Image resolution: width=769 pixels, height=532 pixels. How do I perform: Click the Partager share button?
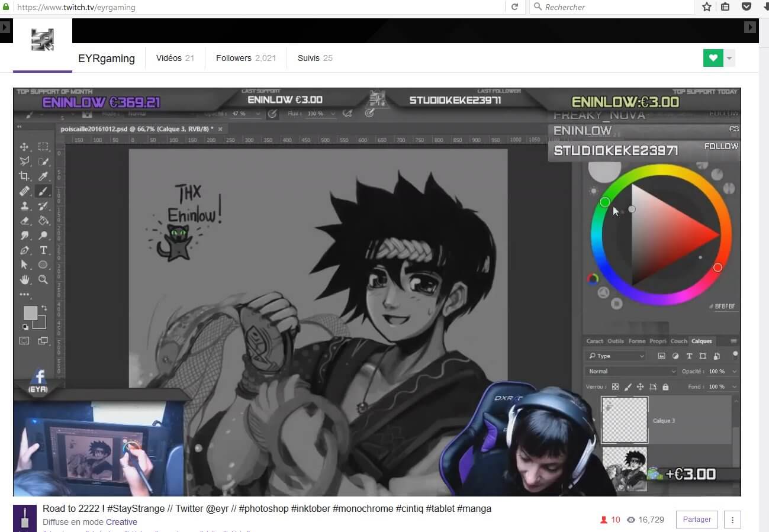tap(697, 520)
